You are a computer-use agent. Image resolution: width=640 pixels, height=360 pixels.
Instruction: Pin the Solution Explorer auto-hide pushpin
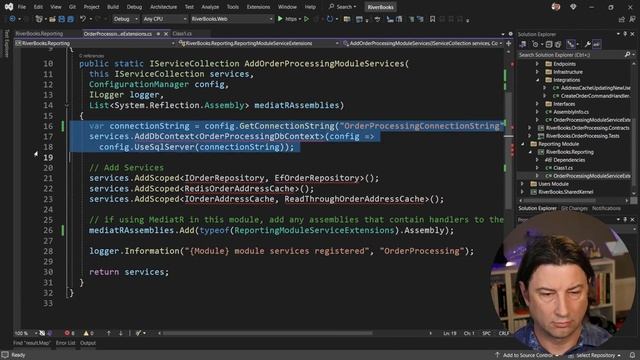pos(625,34)
